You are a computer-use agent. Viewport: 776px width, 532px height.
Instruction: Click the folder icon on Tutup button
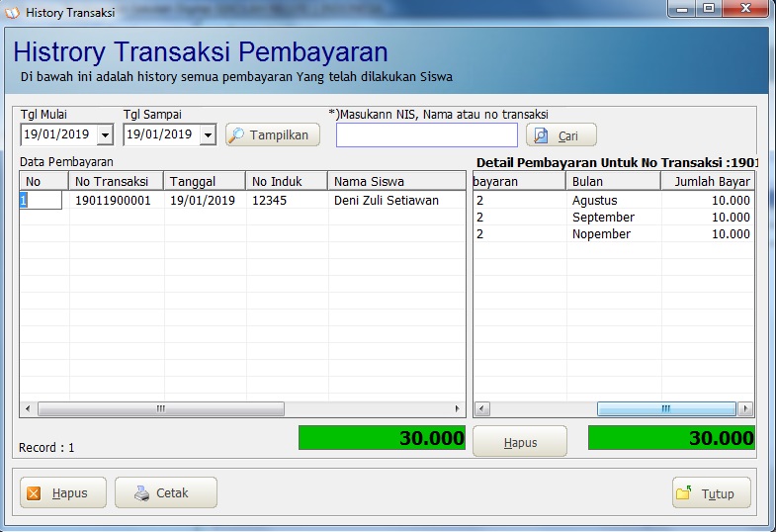pyautogui.click(x=684, y=492)
